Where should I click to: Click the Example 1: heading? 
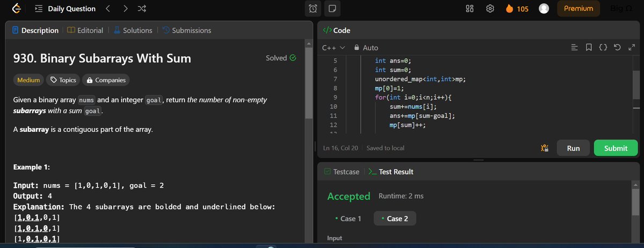pyautogui.click(x=32, y=168)
